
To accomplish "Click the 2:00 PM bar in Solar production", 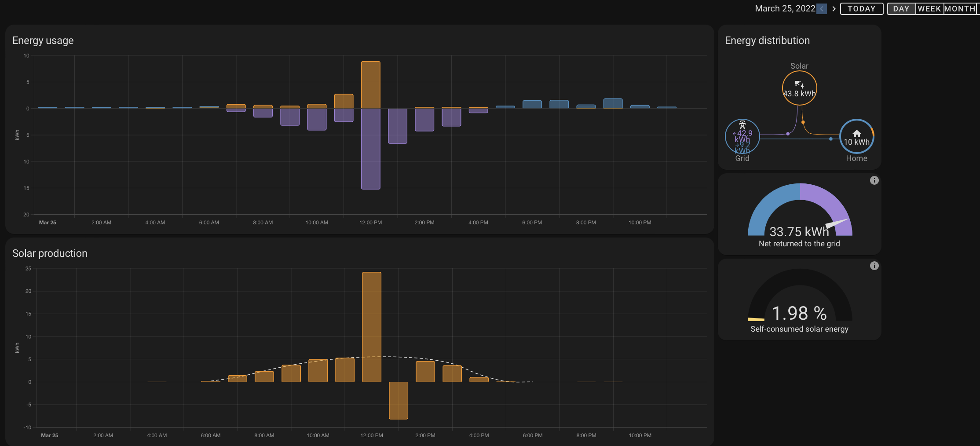I will click(x=425, y=371).
